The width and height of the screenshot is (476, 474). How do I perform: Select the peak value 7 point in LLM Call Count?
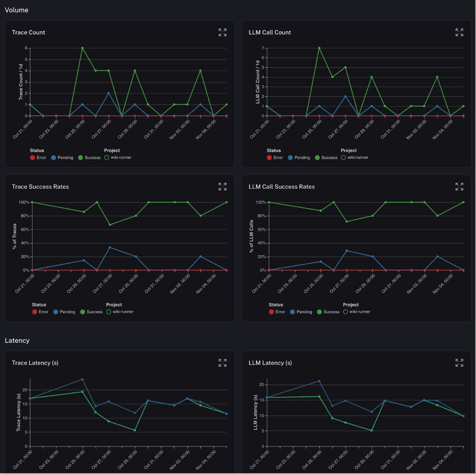tap(319, 48)
